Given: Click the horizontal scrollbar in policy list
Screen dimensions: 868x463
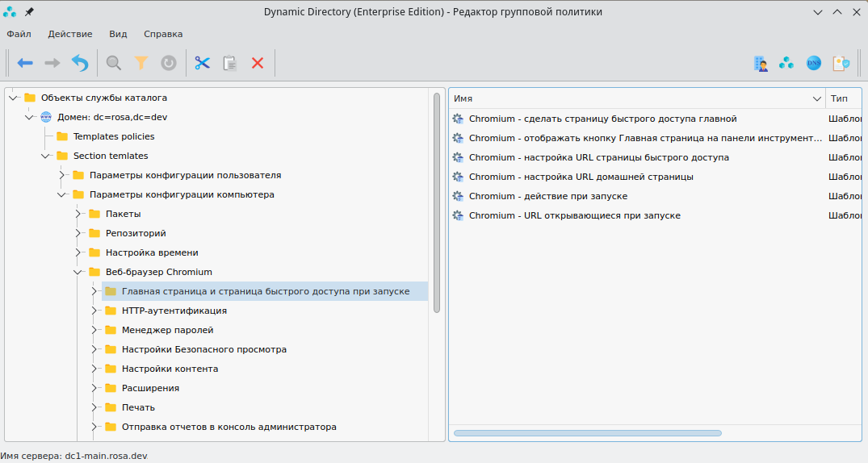Looking at the screenshot, I should click(x=587, y=433).
